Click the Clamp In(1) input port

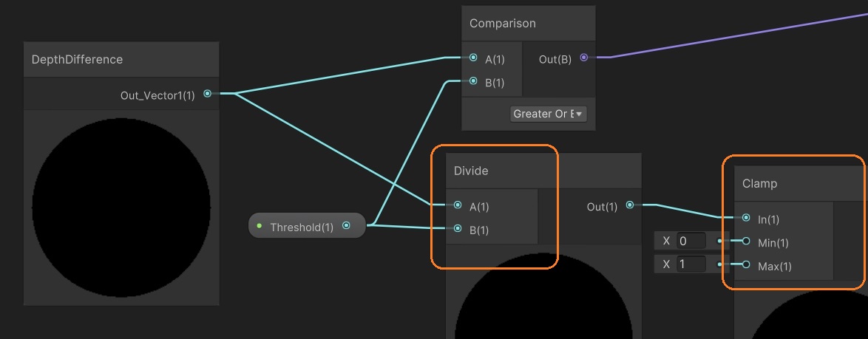(x=746, y=218)
